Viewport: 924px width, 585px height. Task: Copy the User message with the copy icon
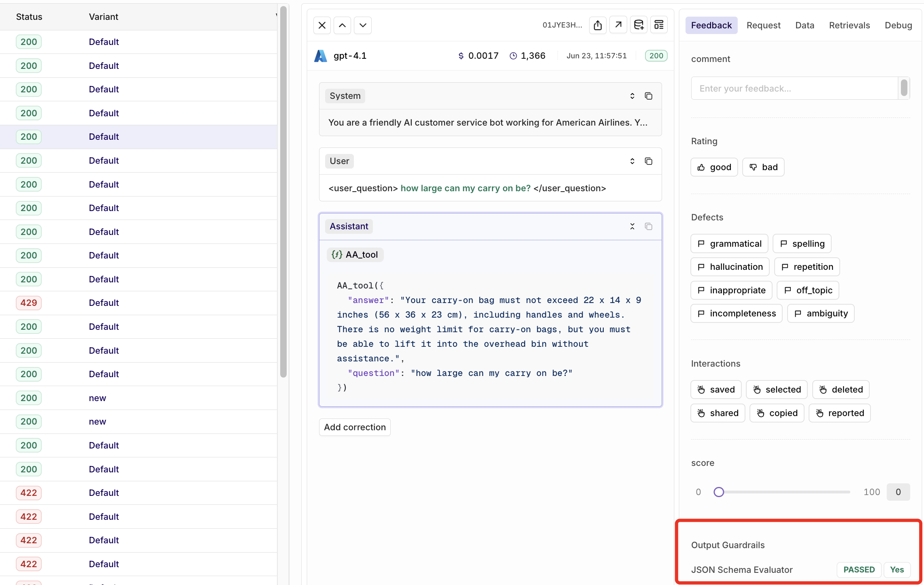pyautogui.click(x=648, y=161)
